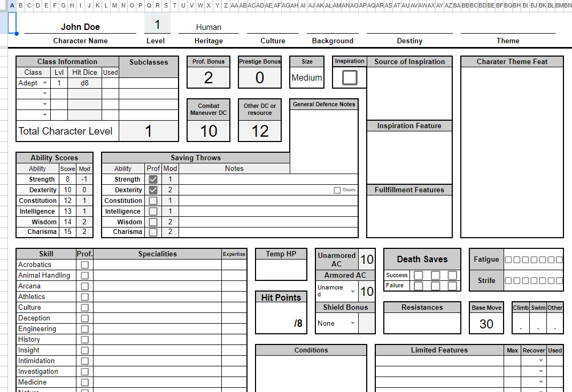Enable the Disadv. checkbox on Dexterity row
This screenshot has height=392, width=572.
(337, 190)
